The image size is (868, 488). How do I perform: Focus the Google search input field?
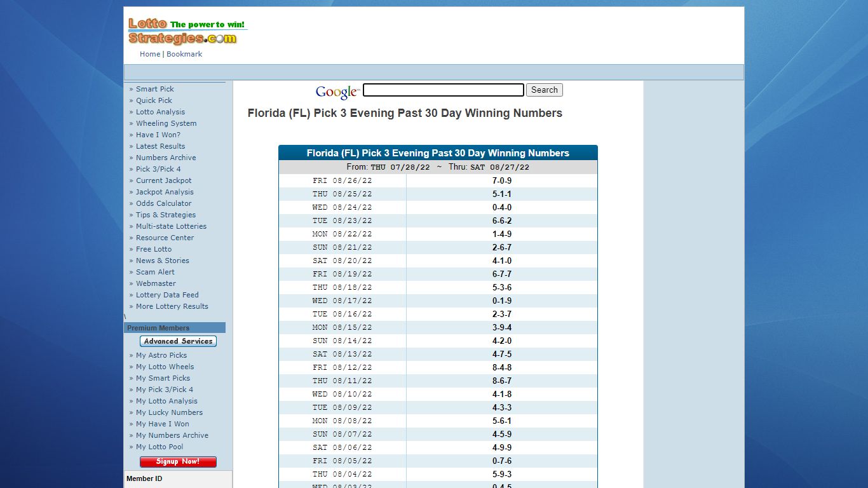click(443, 90)
